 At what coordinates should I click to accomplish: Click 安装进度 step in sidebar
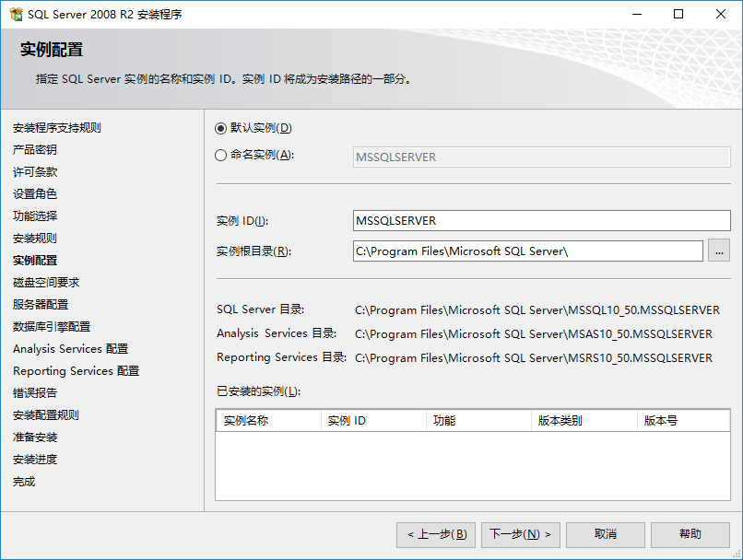coord(35,460)
